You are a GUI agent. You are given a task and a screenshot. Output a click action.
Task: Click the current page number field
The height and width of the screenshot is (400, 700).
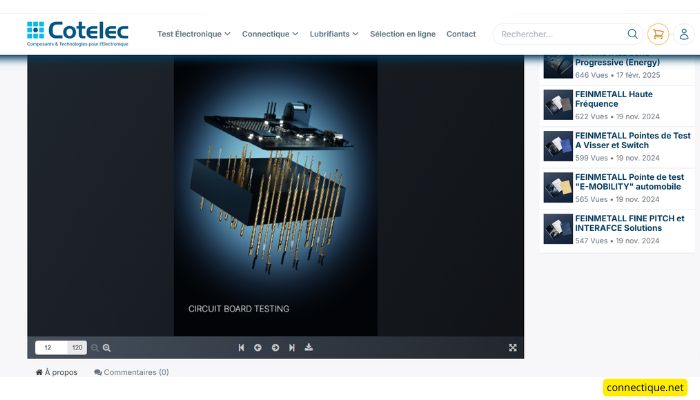pyautogui.click(x=49, y=348)
